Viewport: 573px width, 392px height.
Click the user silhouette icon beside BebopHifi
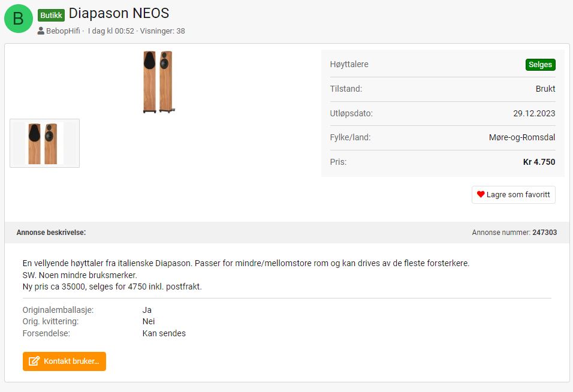click(x=41, y=31)
